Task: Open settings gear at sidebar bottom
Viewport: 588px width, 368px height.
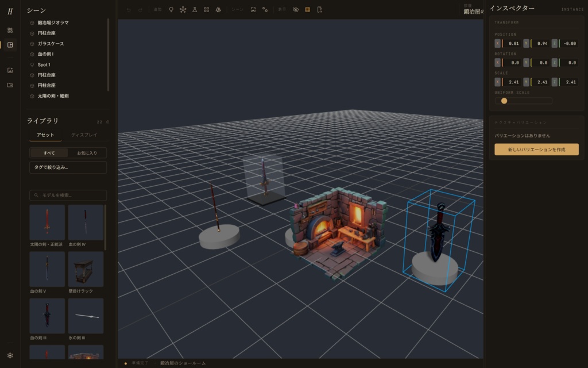Action: (x=10, y=355)
